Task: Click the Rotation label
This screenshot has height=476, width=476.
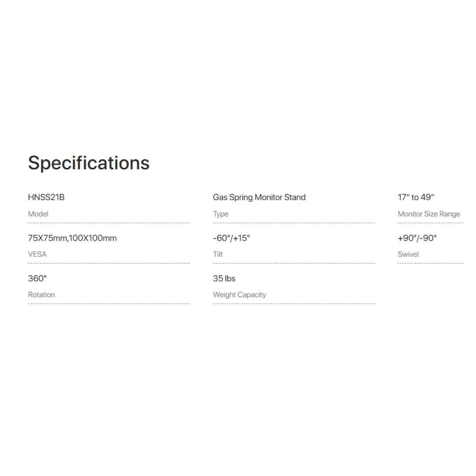Action: pyautogui.click(x=41, y=295)
